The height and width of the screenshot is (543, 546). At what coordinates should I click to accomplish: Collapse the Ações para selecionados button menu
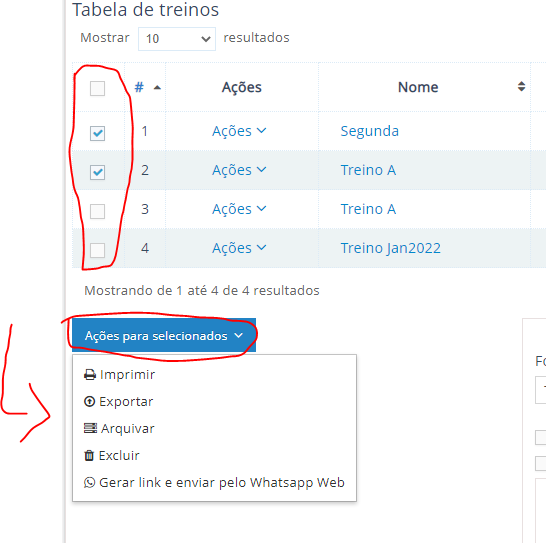click(164, 335)
